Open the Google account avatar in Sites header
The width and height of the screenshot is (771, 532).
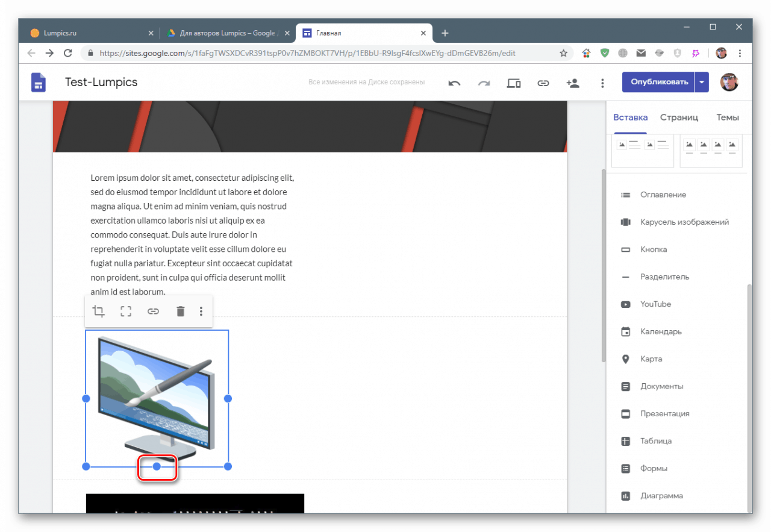(x=729, y=82)
